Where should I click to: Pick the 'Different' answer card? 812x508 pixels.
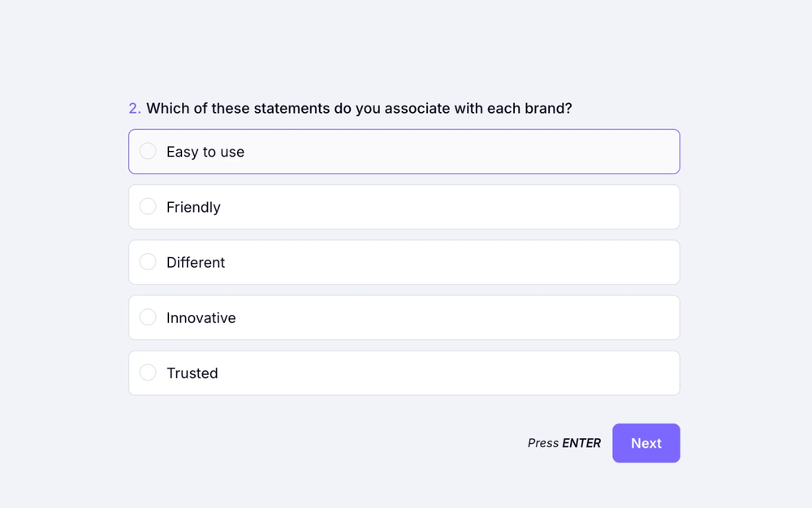[x=404, y=261]
